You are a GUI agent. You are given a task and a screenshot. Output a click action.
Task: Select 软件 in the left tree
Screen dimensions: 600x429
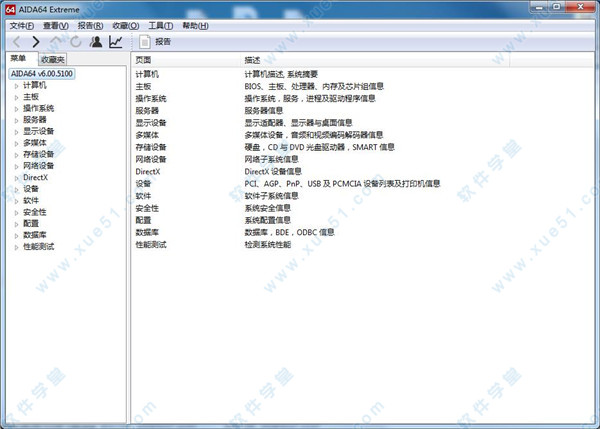[31, 200]
